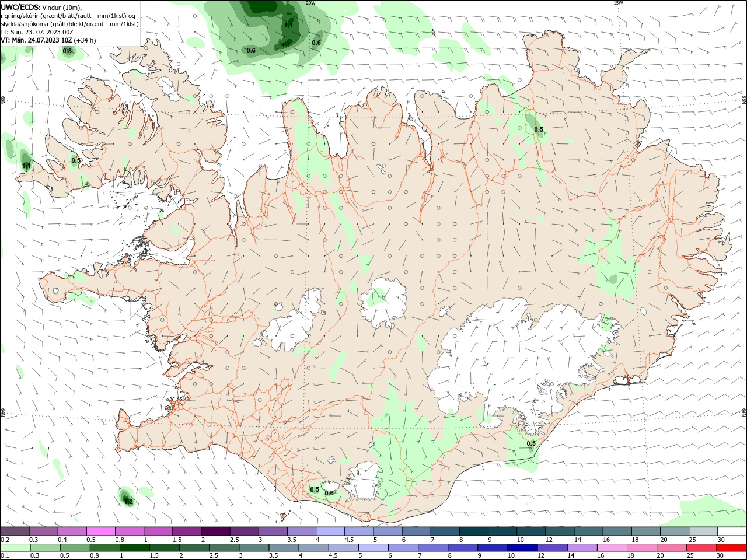Pick the deep navy 10 mm rain swatch
The height and width of the screenshot is (560, 747).
521,548
